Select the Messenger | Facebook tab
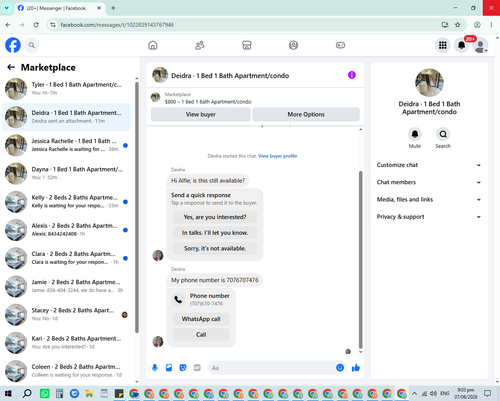Screen dimensions: 500x401 pos(60,8)
